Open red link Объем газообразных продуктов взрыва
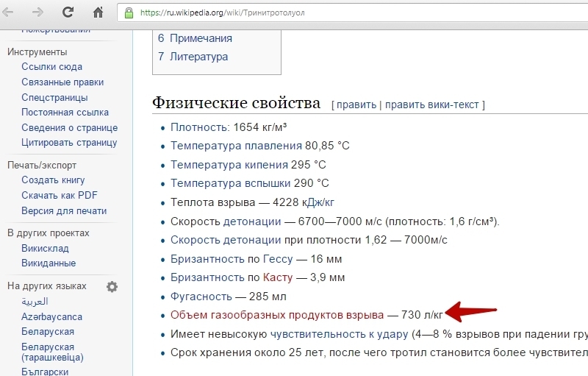The width and height of the screenshot is (588, 376). 276,315
